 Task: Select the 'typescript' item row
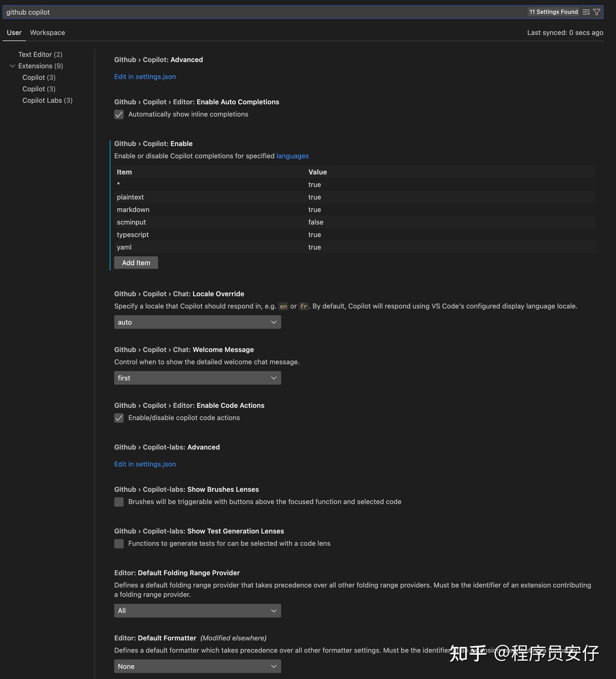pos(355,235)
